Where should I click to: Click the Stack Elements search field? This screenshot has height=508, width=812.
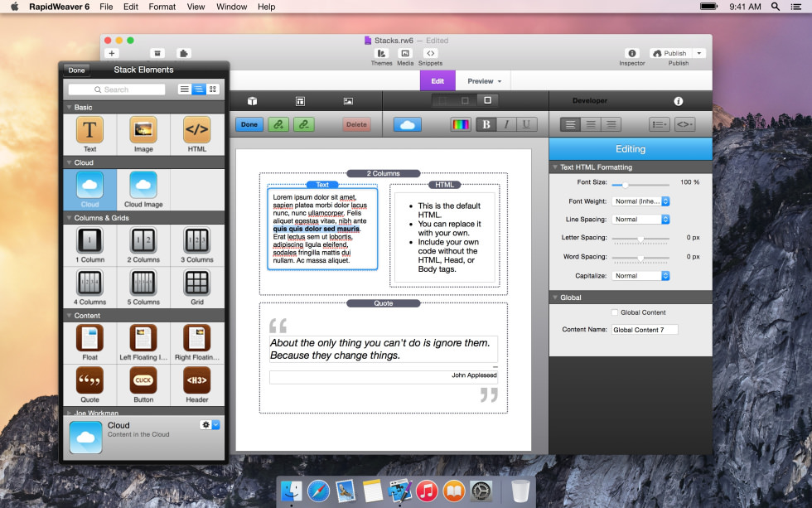(x=117, y=90)
